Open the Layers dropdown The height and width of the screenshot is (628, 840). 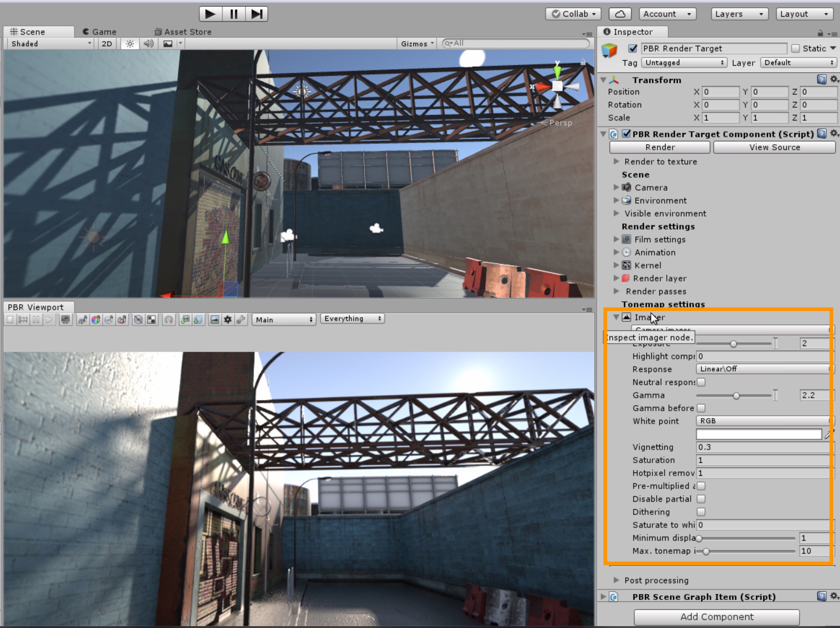(739, 14)
